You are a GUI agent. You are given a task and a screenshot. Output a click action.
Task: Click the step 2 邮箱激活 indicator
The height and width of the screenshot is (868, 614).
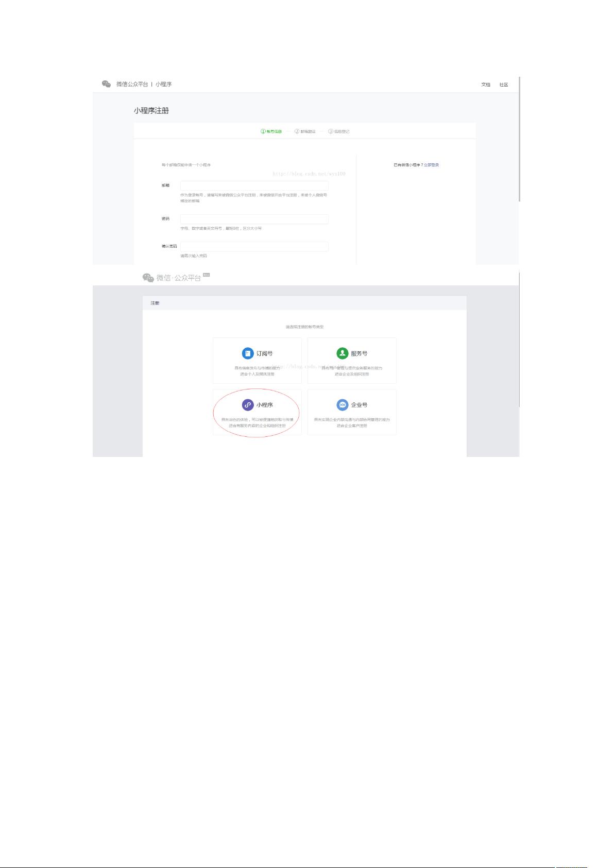tap(305, 131)
